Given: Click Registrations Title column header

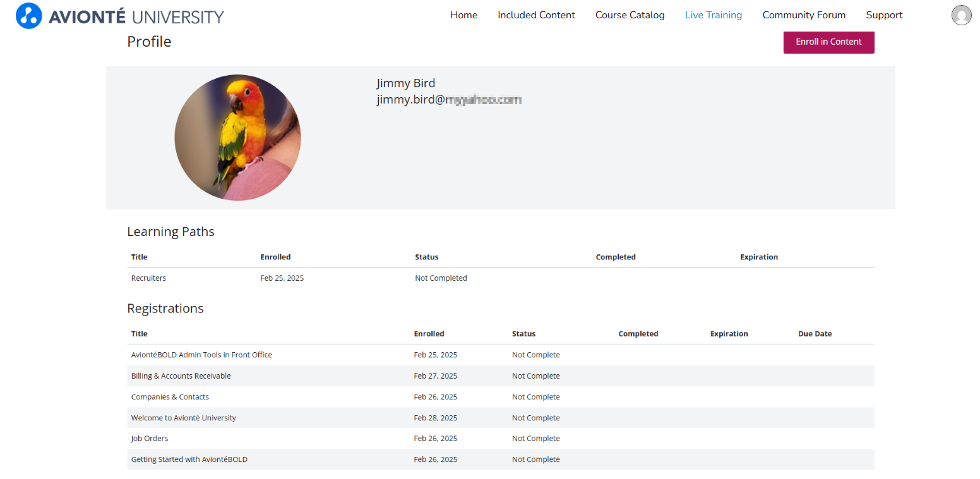Looking at the screenshot, I should [x=139, y=334].
